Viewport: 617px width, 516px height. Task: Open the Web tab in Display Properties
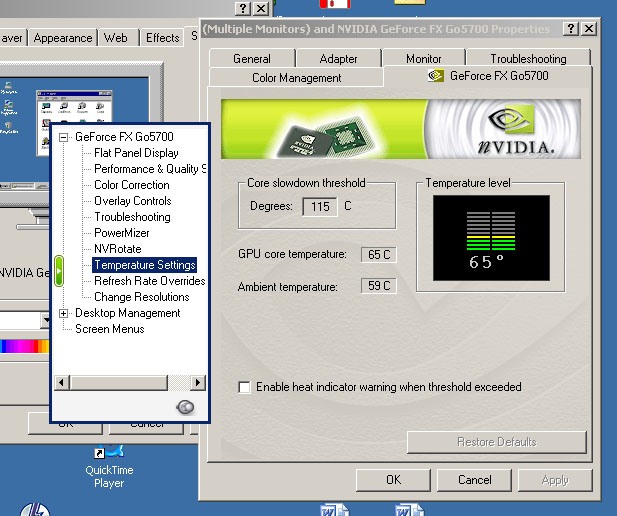[118, 38]
